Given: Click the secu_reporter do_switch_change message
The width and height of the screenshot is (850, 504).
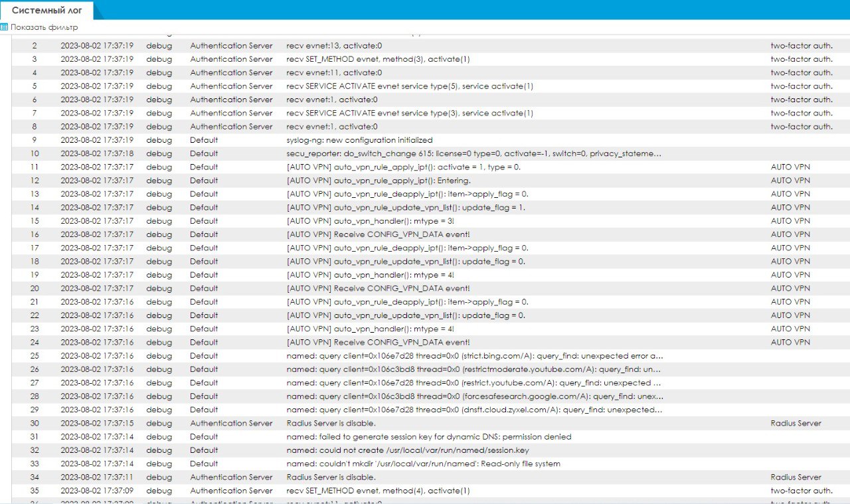Looking at the screenshot, I should pos(474,153).
